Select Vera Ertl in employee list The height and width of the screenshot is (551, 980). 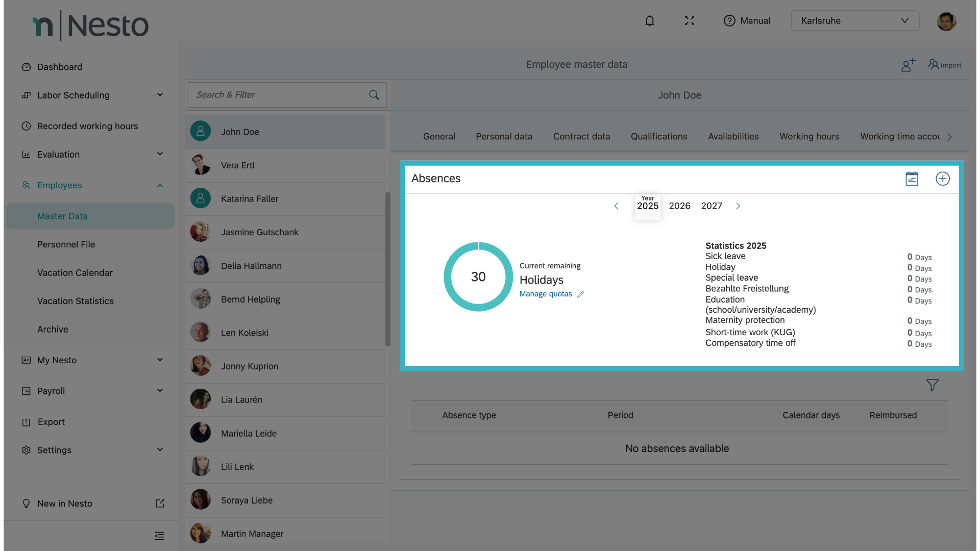tap(237, 165)
